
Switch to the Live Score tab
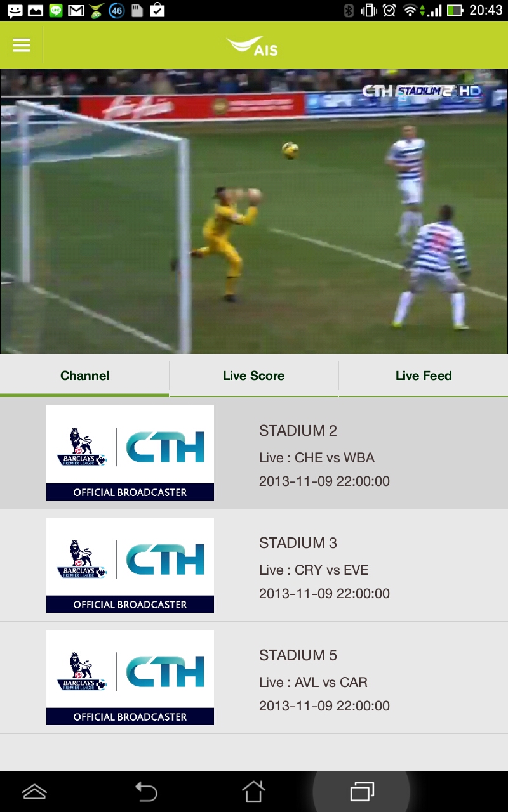point(253,376)
